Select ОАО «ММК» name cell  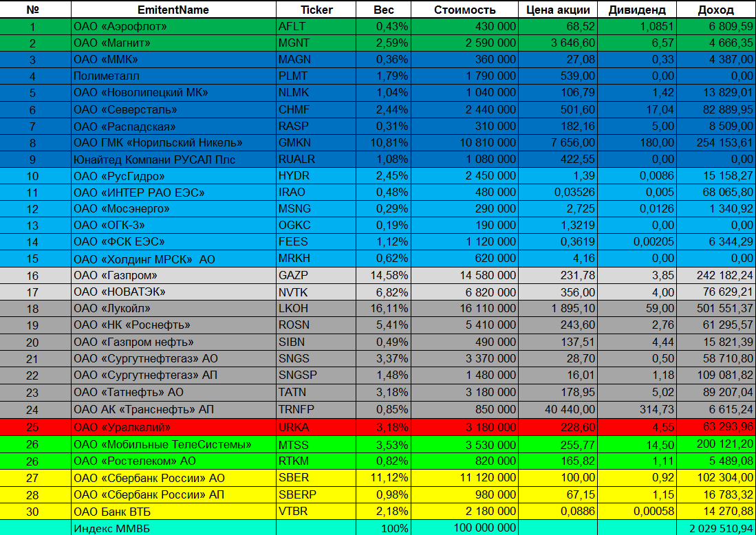point(173,60)
